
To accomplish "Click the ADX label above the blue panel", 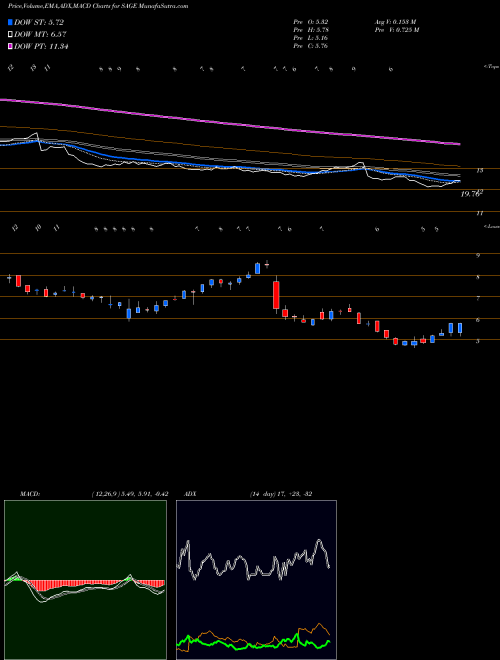I will pyautogui.click(x=191, y=494).
